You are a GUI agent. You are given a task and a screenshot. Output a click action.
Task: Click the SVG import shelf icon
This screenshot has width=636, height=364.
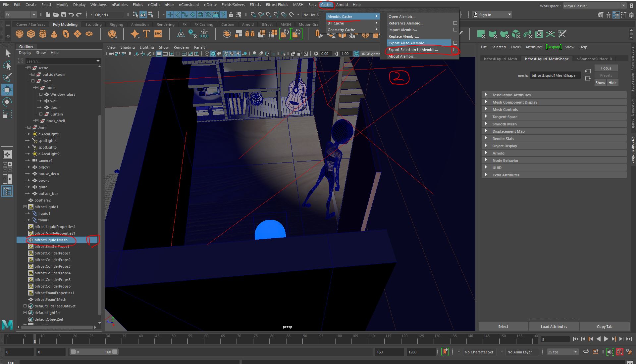[x=158, y=34]
